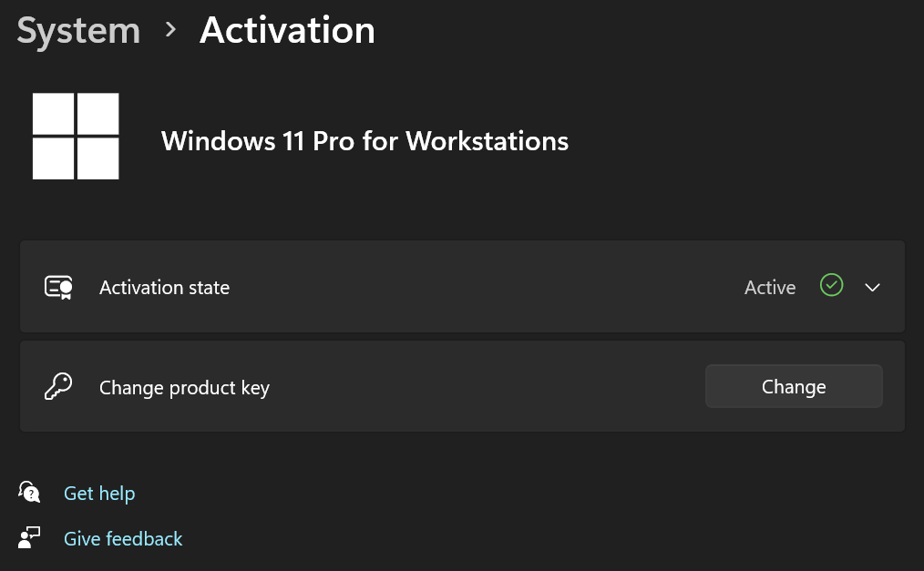Viewport: 924px width, 571px height.
Task: Open the Give feedback link
Action: point(123,538)
